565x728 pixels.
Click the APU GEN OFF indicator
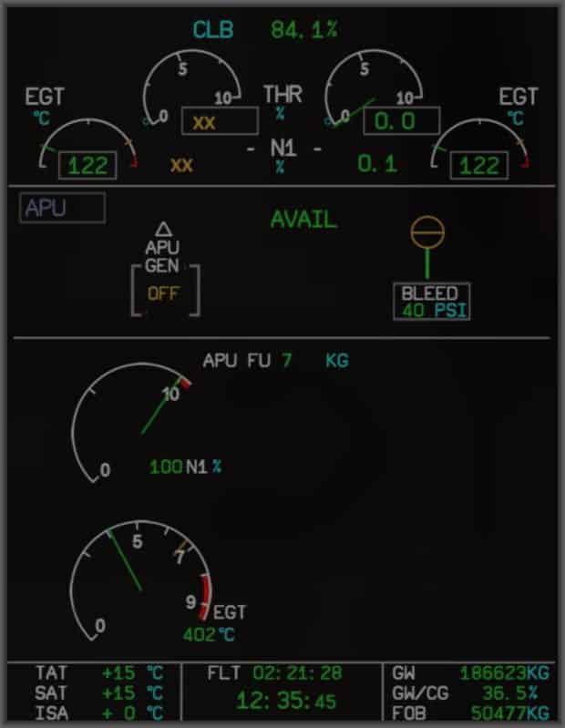(x=163, y=293)
